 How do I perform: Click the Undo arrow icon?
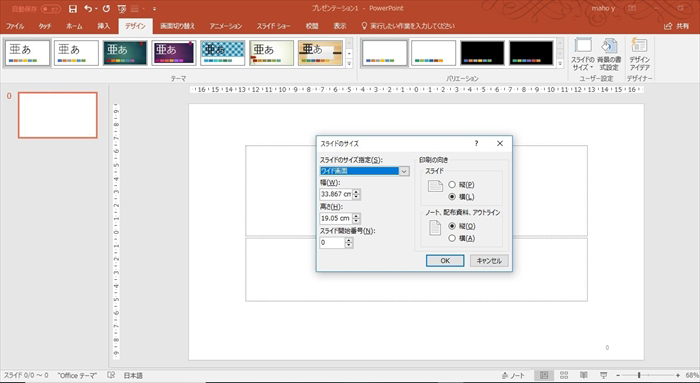tap(88, 8)
